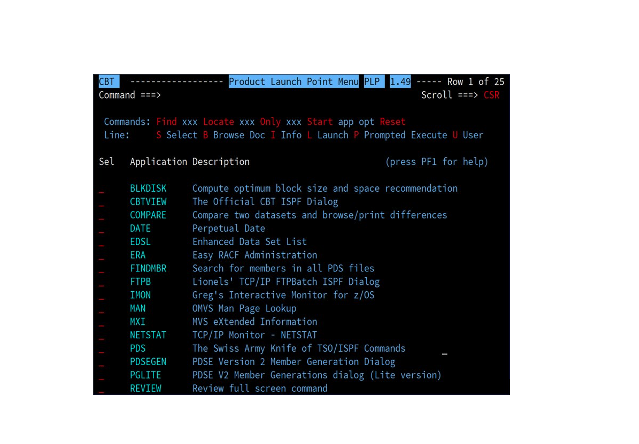Select the DATE application name
The image size is (639, 444).
(140, 229)
